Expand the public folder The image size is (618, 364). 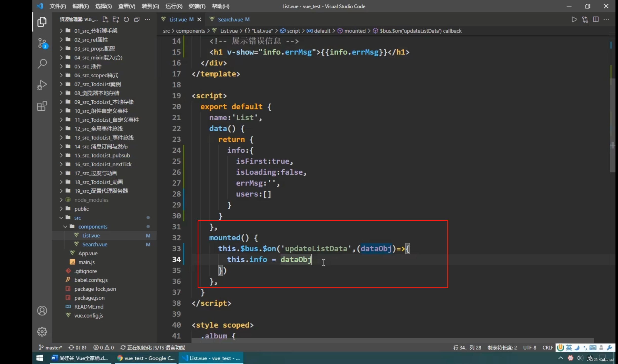tap(104, 209)
